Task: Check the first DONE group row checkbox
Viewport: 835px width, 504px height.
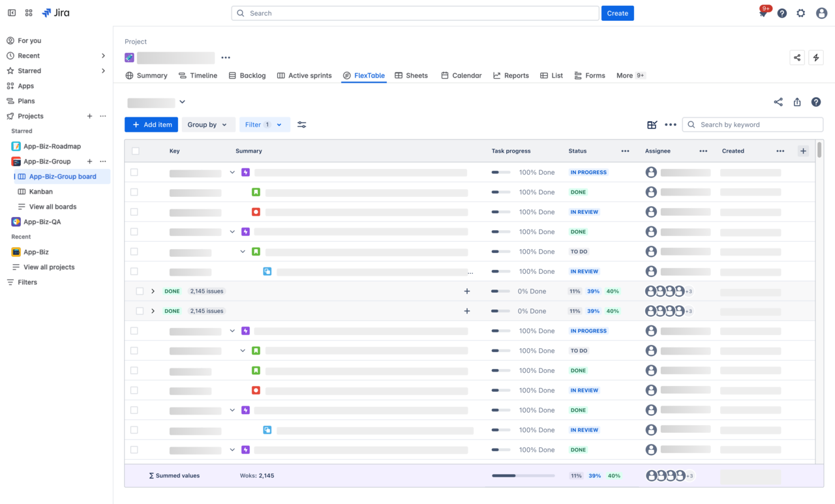Action: click(140, 291)
